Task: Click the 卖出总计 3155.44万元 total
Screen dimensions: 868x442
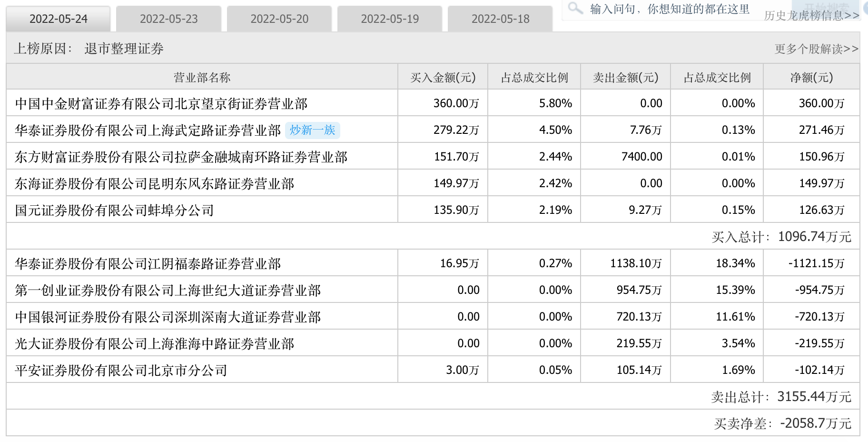Action: click(x=781, y=397)
